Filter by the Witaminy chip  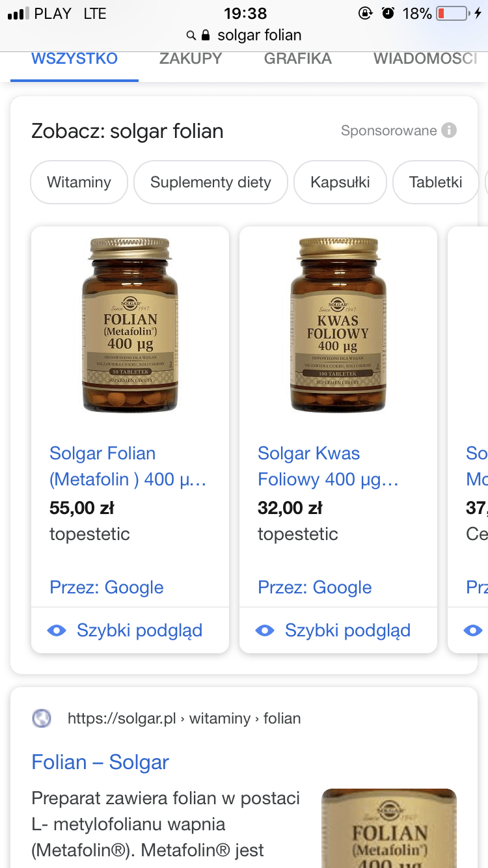click(x=79, y=182)
